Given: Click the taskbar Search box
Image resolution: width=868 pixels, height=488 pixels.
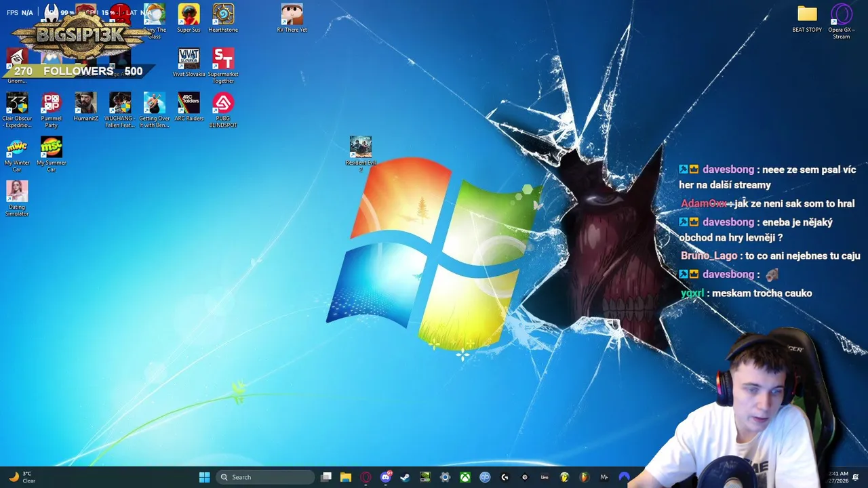Looking at the screenshot, I should [267, 477].
